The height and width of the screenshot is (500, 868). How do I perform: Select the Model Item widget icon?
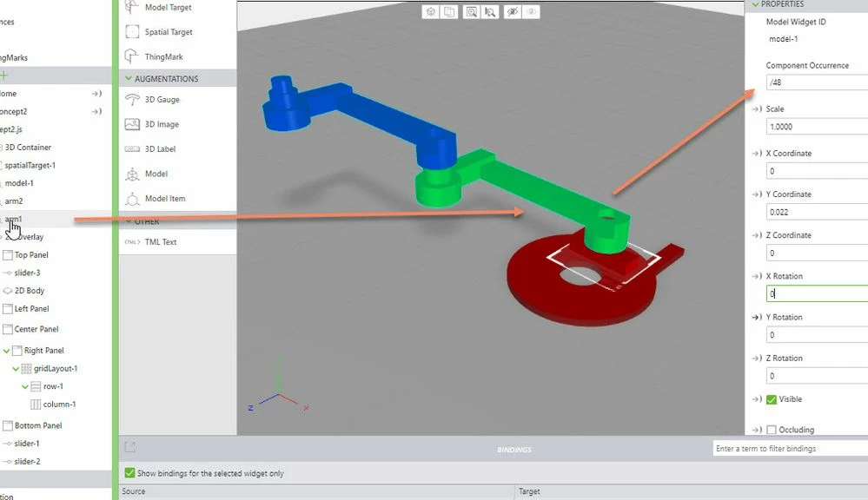pos(132,199)
